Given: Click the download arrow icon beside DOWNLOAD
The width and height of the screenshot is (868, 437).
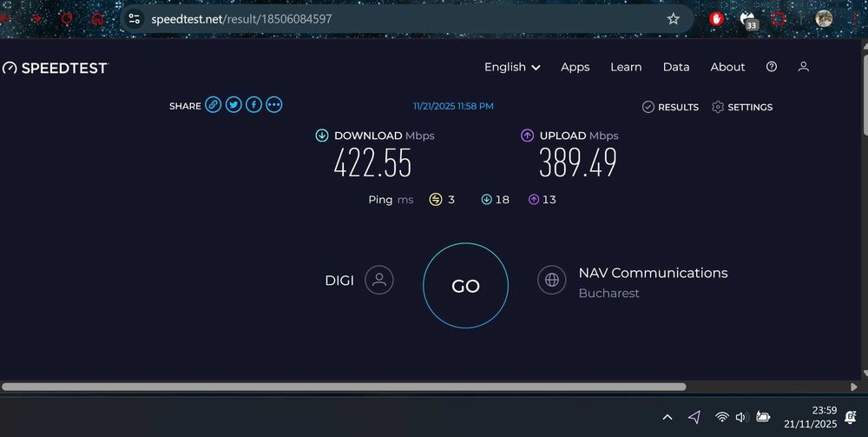Looking at the screenshot, I should 322,136.
